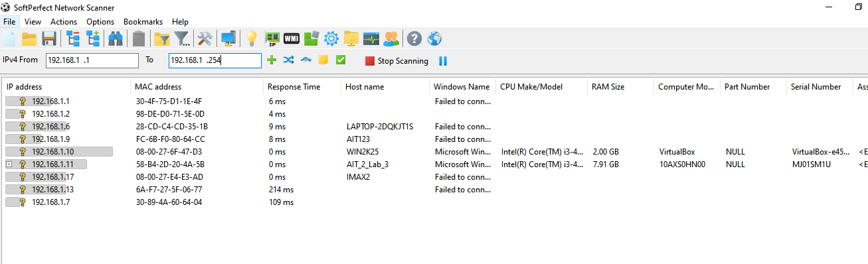
Task: Open the globe web icon
Action: click(434, 38)
